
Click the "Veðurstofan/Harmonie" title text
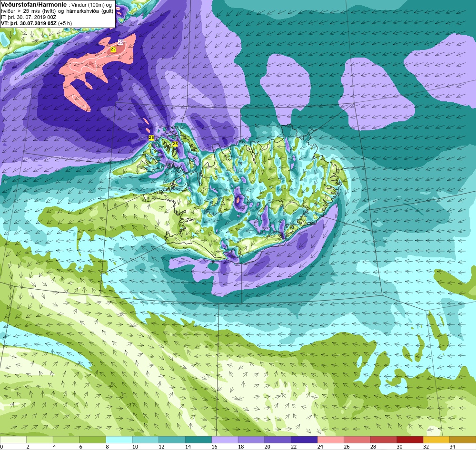[33, 5]
